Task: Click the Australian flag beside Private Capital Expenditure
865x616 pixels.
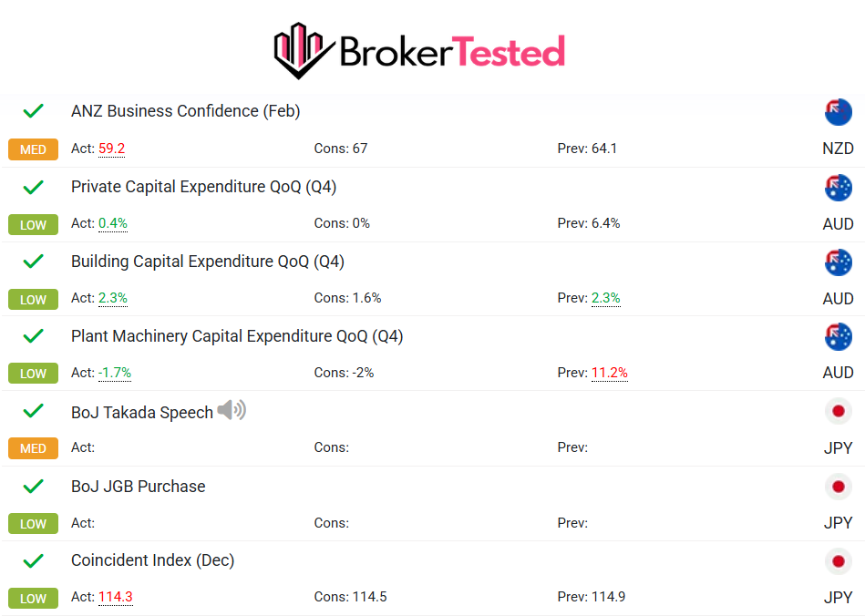Action: [x=838, y=187]
